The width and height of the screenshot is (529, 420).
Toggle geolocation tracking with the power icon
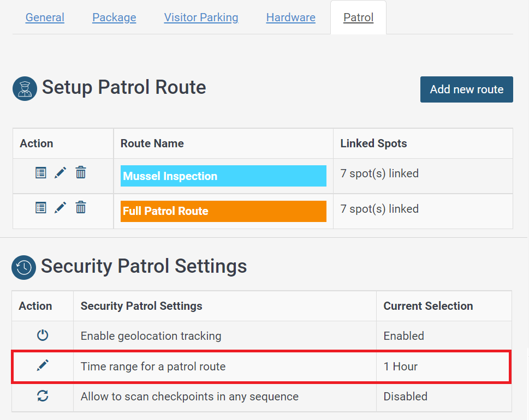[43, 335]
